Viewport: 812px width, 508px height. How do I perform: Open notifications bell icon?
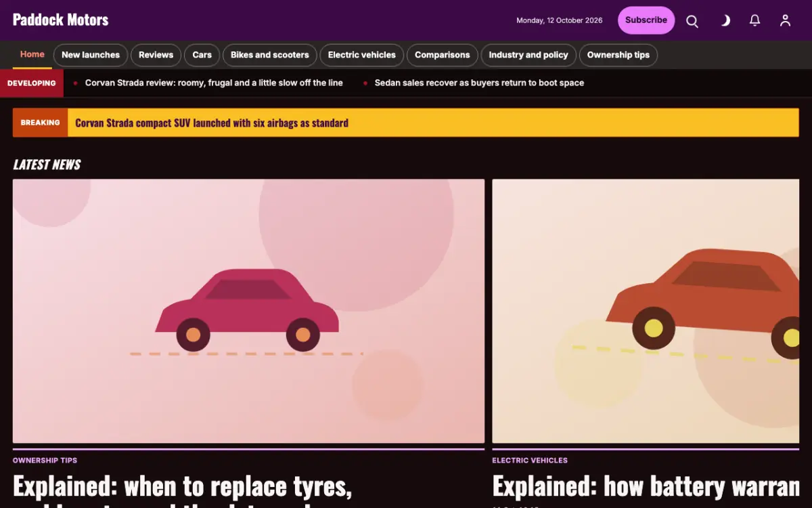755,21
